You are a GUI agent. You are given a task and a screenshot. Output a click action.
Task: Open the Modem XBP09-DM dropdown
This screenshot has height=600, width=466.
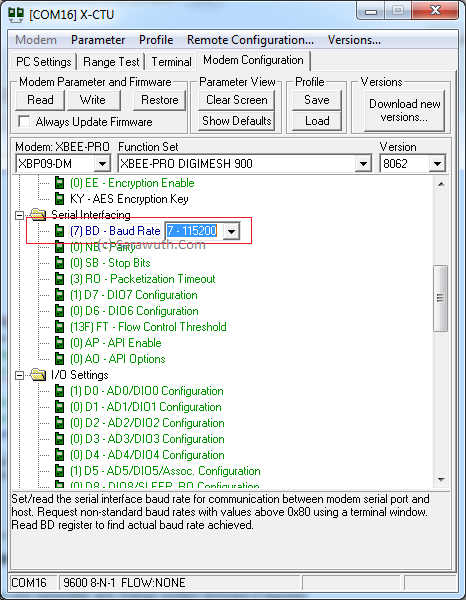pos(102,164)
